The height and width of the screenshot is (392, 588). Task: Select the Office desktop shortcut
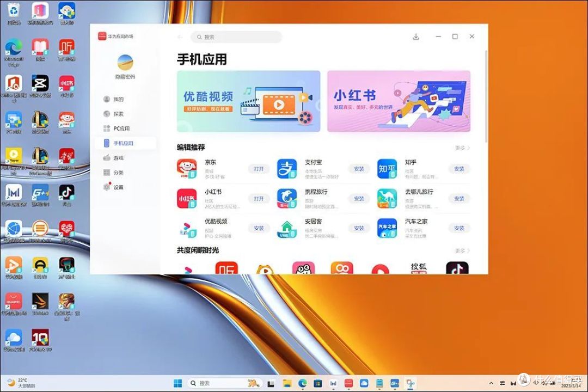point(14,88)
